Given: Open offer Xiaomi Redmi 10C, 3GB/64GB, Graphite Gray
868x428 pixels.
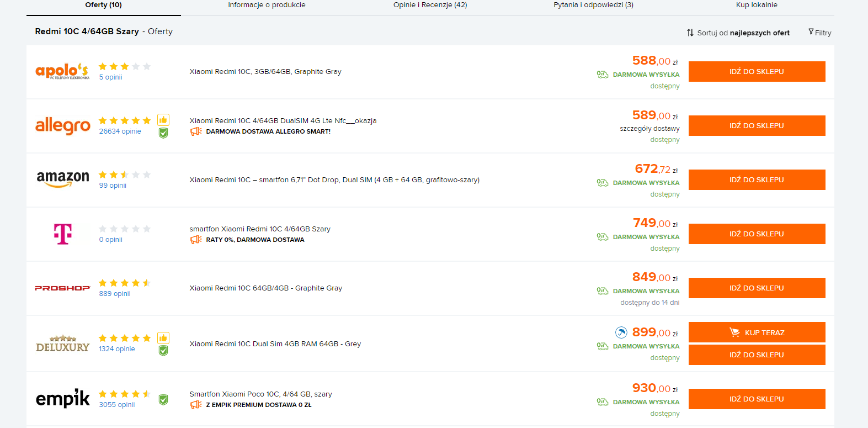Looking at the screenshot, I should point(265,72).
